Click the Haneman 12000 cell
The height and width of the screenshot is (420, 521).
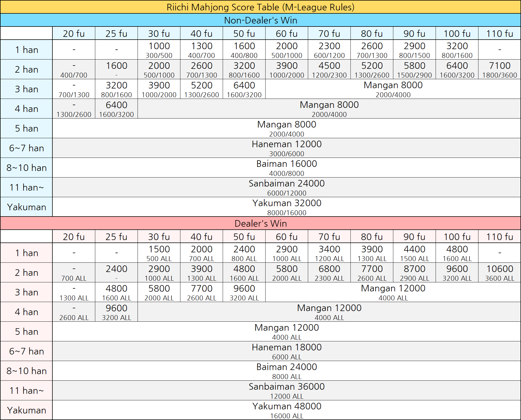pyautogui.click(x=287, y=148)
